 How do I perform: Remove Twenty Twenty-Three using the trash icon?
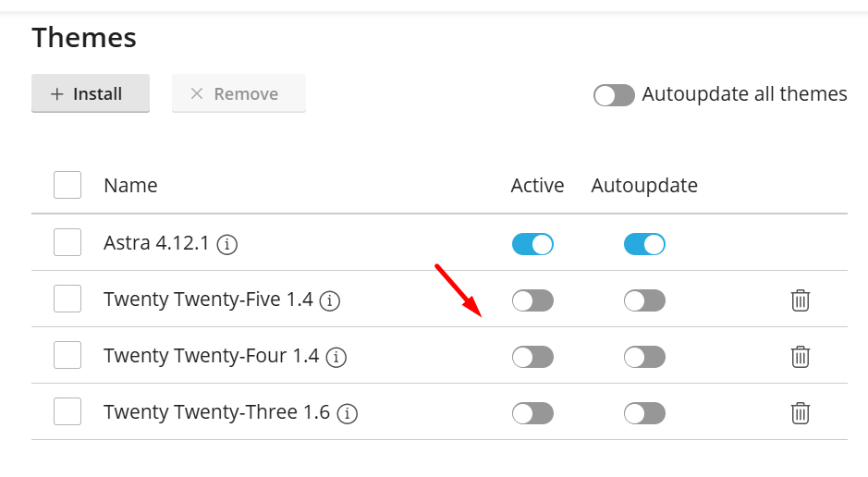pos(801,413)
